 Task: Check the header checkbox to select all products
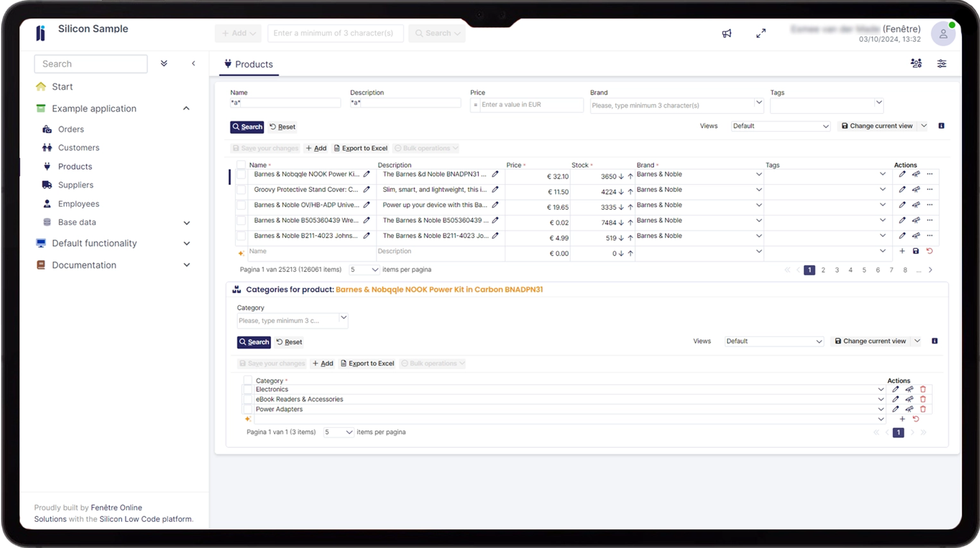pos(241,164)
